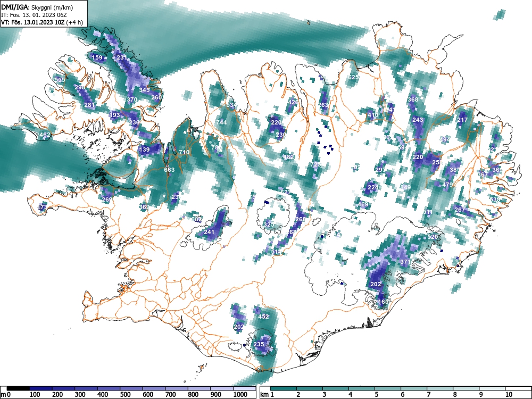Click the visibility value '260' on the map
Viewport: 532px width, 399px height.
point(157,97)
